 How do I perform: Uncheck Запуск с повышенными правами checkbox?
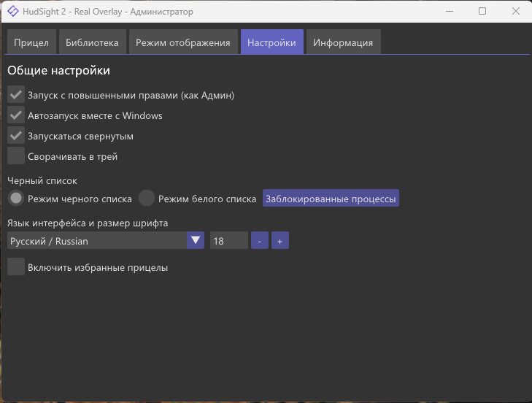coord(16,95)
